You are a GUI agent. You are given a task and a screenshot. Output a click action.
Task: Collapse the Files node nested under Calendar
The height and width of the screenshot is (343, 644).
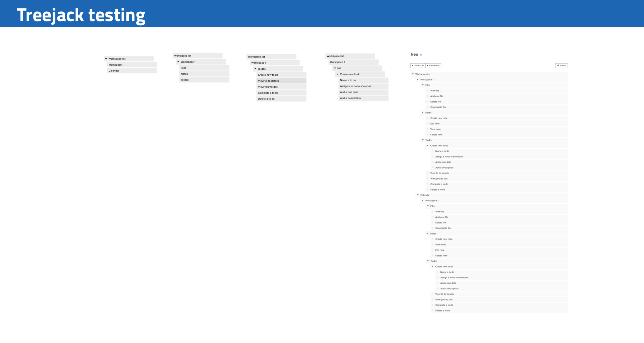pos(428,206)
